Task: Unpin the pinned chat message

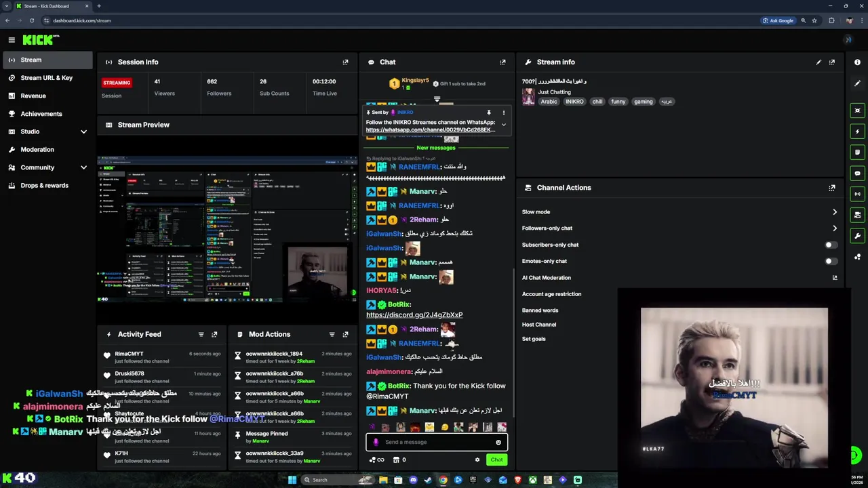Action: pos(488,113)
